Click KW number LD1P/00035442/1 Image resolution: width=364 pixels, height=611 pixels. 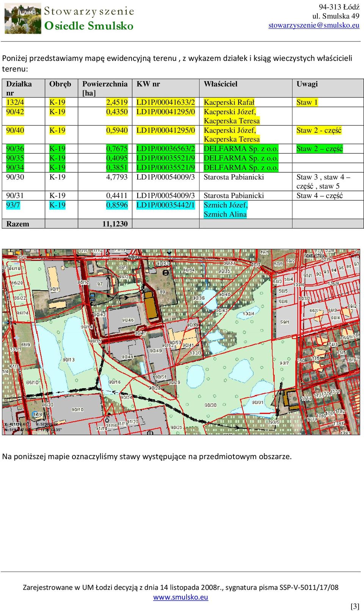[166, 205]
